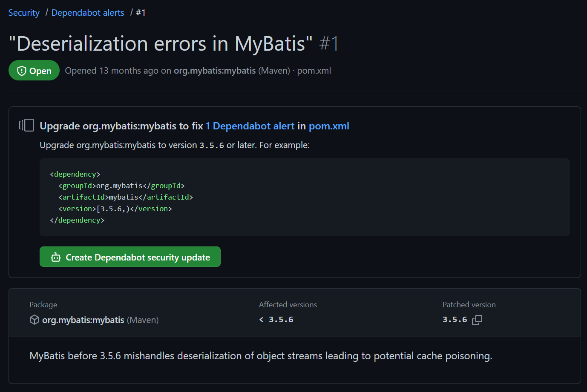Click the MyBatis vulnerability description text
The height and width of the screenshot is (392, 587).
click(261, 356)
